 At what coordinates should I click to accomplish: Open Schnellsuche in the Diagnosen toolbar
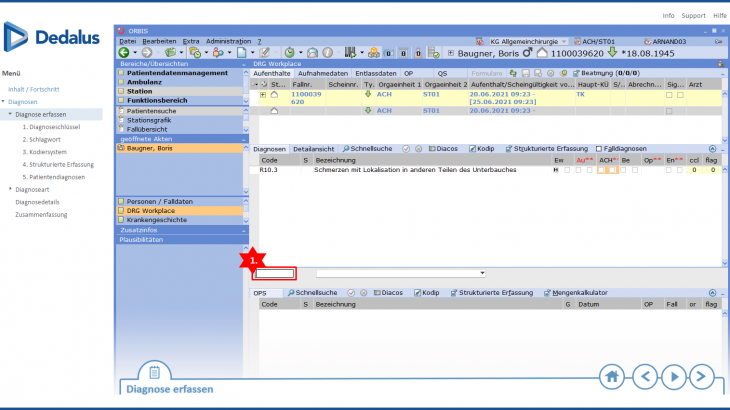point(369,148)
